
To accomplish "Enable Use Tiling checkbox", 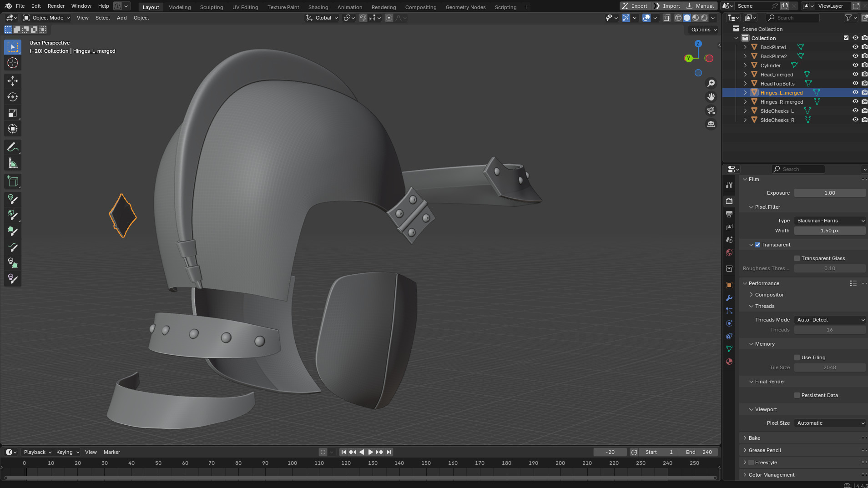I will [797, 357].
